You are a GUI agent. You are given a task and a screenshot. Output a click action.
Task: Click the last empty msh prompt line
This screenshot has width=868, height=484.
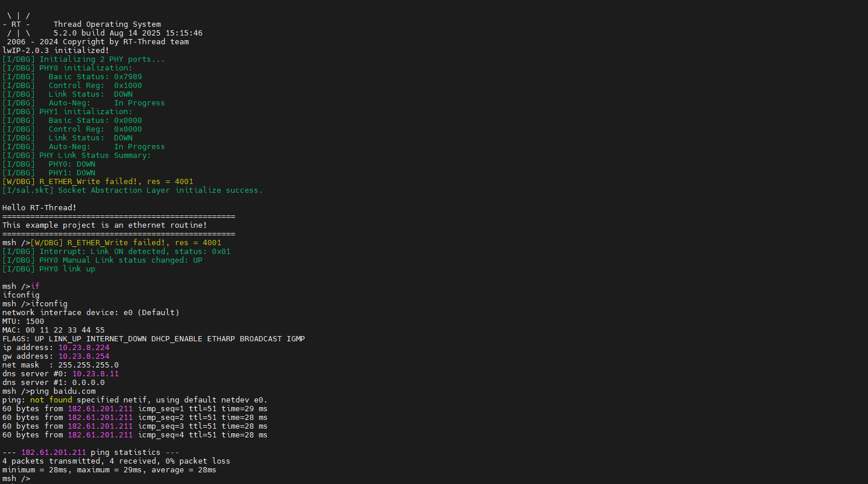[x=16, y=479]
